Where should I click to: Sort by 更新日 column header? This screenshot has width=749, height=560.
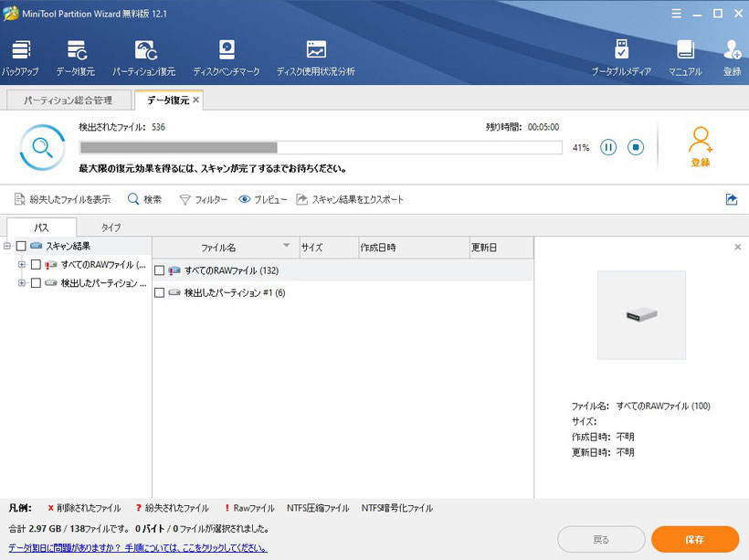click(x=501, y=248)
